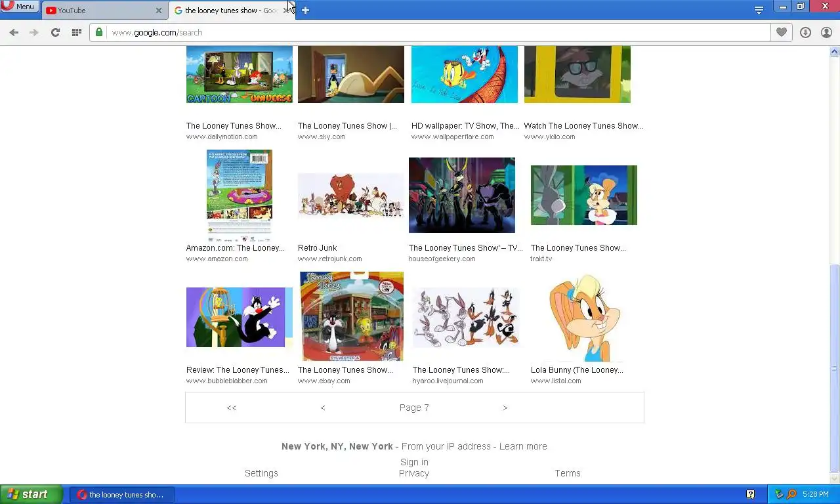The height and width of the screenshot is (504, 840).
Task: Select the looney tunes show taskbar item
Action: tap(122, 495)
